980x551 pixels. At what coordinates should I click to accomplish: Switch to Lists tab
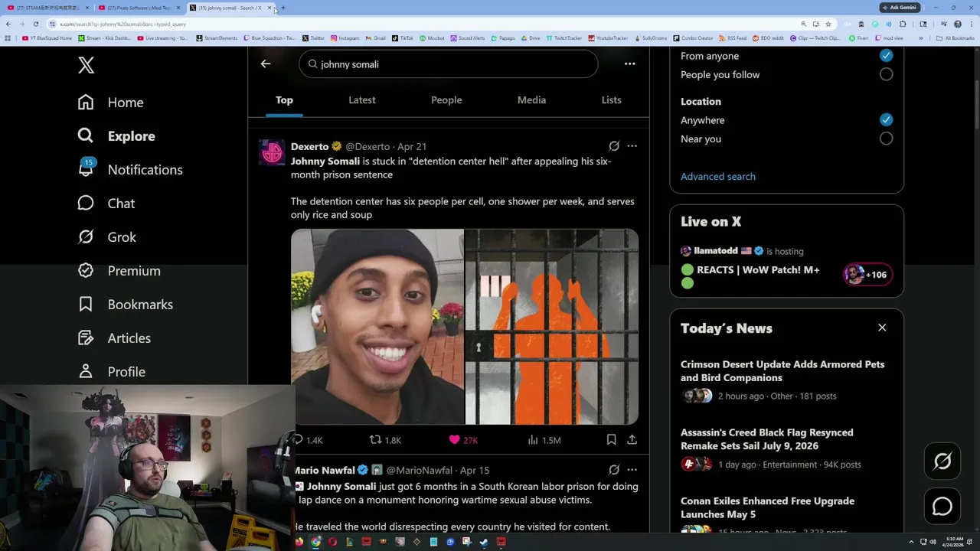611,100
